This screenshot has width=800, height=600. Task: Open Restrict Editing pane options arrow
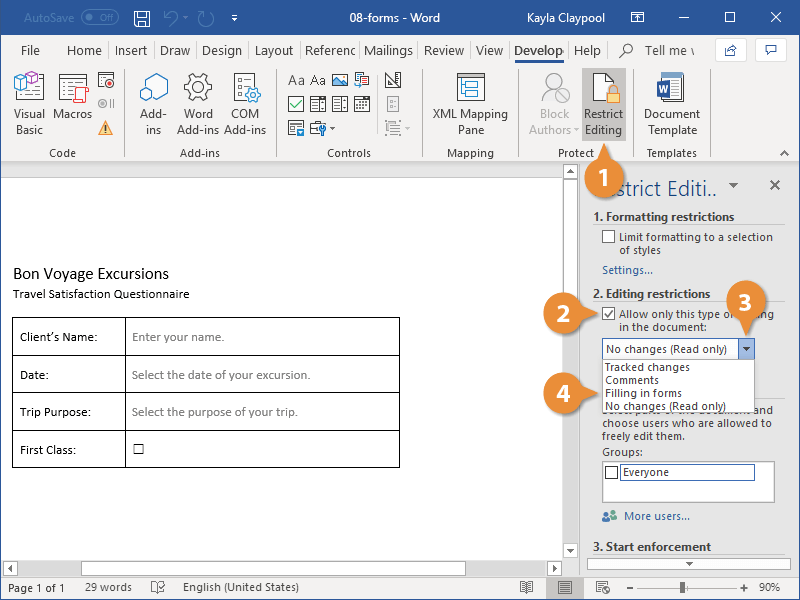click(x=733, y=185)
